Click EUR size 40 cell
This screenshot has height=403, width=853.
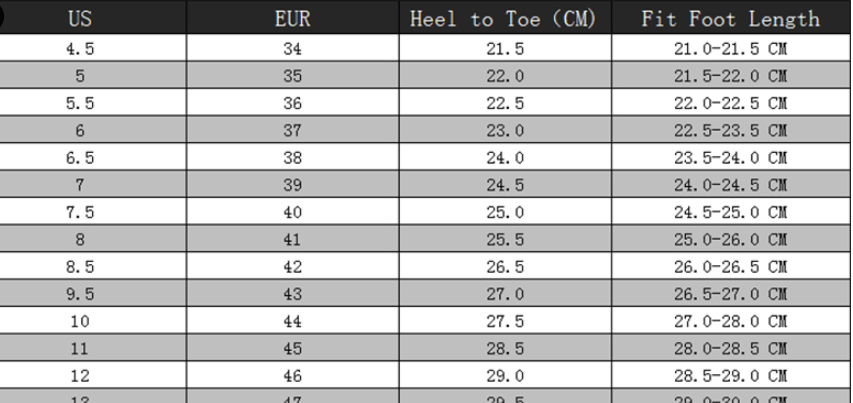291,212
